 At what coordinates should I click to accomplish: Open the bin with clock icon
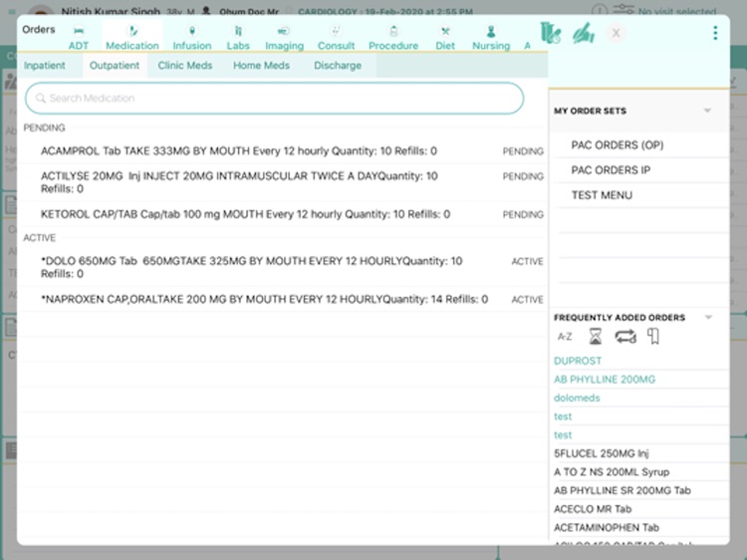550,33
